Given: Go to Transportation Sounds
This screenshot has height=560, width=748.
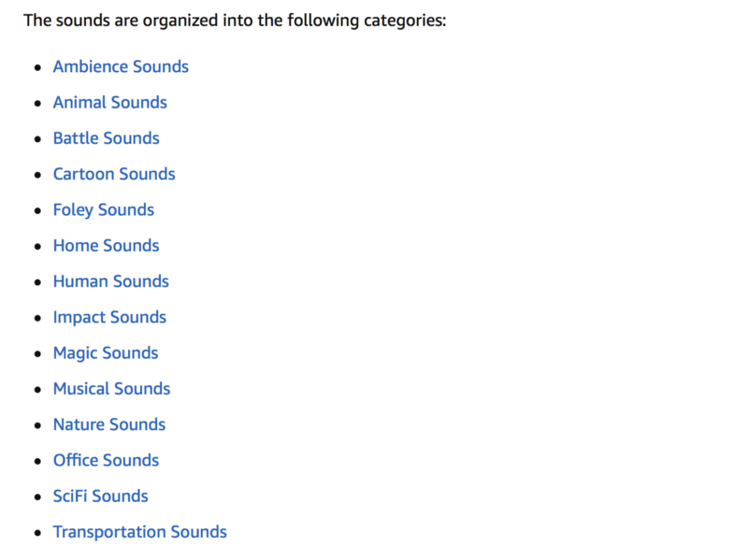Looking at the screenshot, I should point(139,532).
